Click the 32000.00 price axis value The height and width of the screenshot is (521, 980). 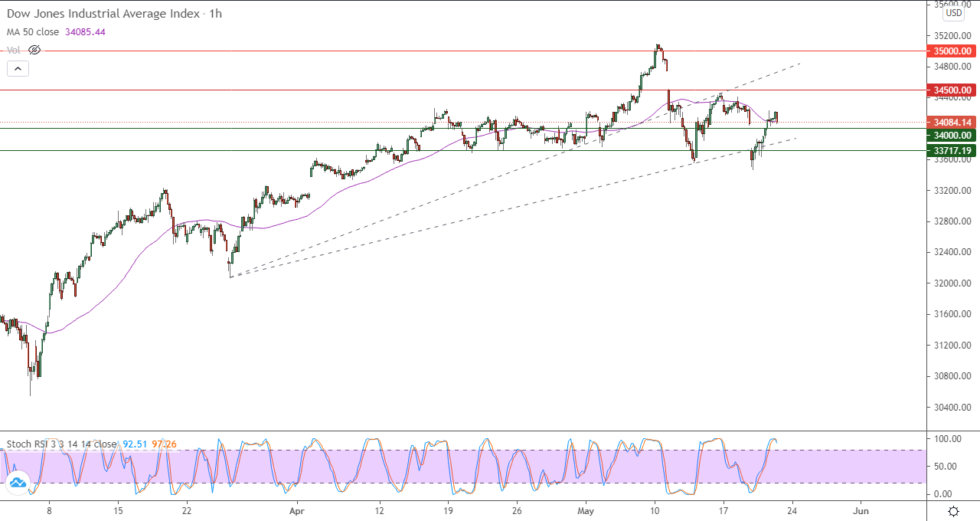(952, 283)
